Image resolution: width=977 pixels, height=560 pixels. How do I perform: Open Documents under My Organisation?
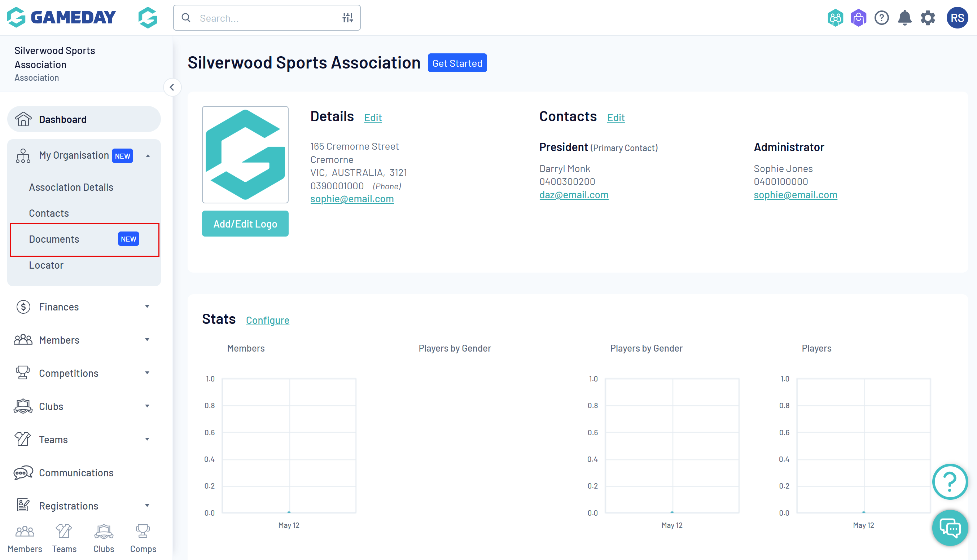coord(54,239)
